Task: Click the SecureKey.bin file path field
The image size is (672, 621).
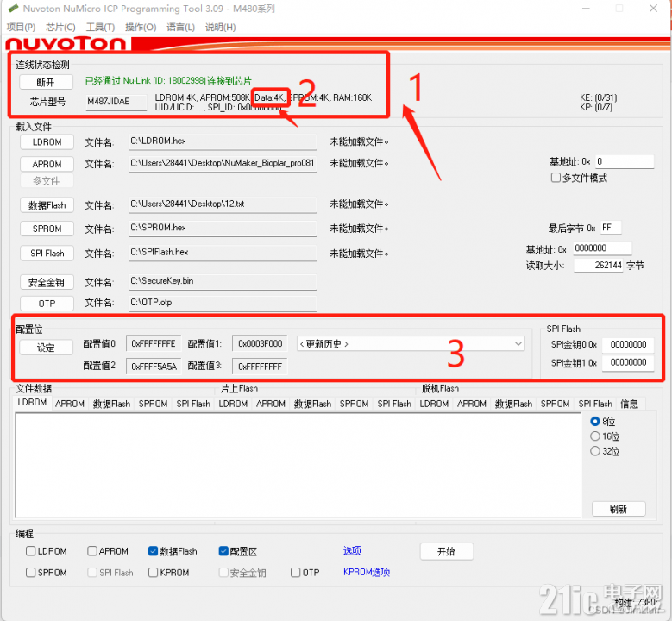Action: pyautogui.click(x=223, y=281)
